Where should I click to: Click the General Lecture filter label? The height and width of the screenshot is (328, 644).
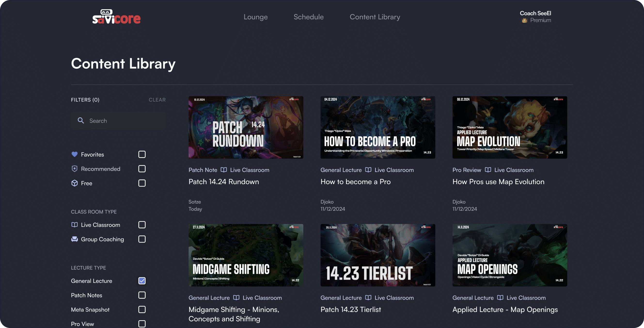click(91, 281)
